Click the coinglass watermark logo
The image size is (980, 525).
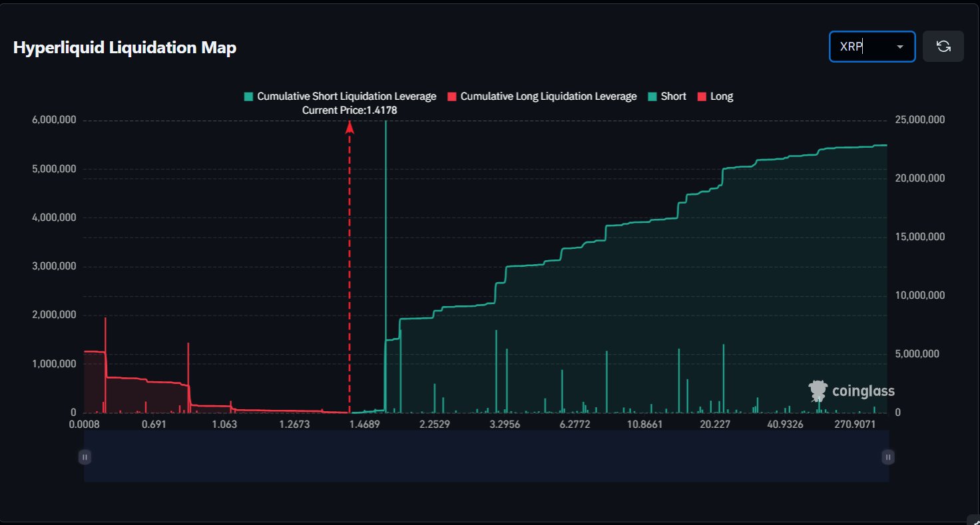tap(852, 391)
